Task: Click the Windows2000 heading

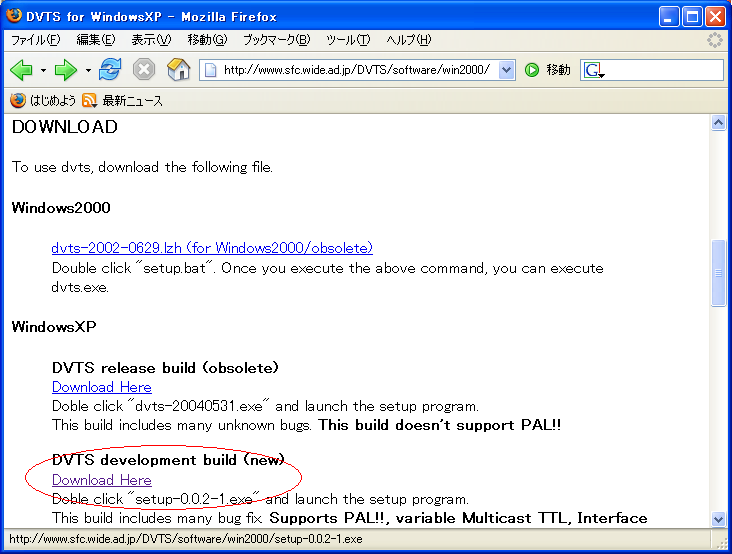Action: [61, 208]
